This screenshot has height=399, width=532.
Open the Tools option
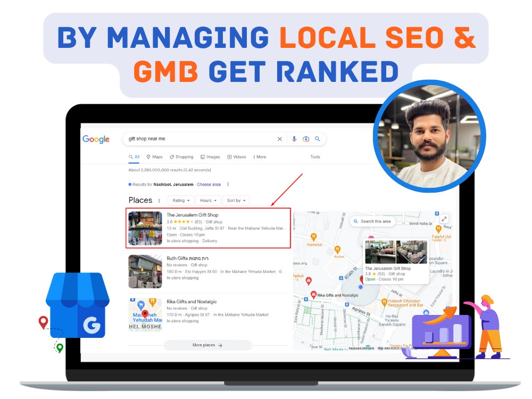pyautogui.click(x=315, y=157)
